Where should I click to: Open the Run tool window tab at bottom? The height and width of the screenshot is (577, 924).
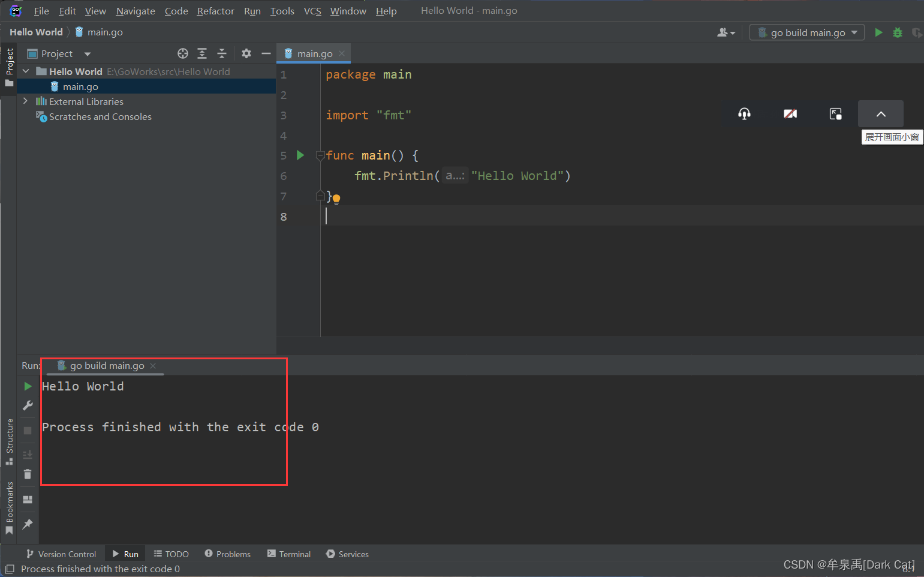coord(125,554)
